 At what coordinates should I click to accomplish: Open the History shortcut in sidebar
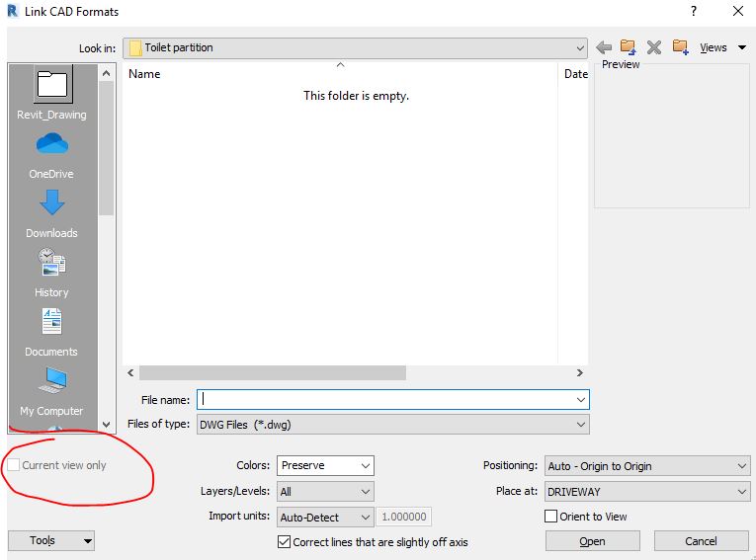click(51, 274)
